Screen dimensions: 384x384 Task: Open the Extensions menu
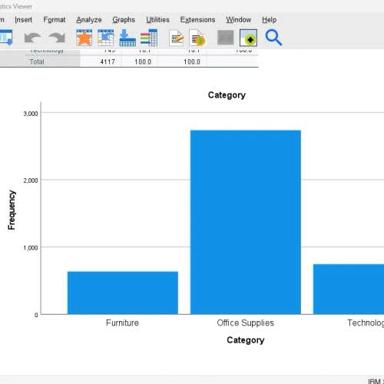point(198,20)
